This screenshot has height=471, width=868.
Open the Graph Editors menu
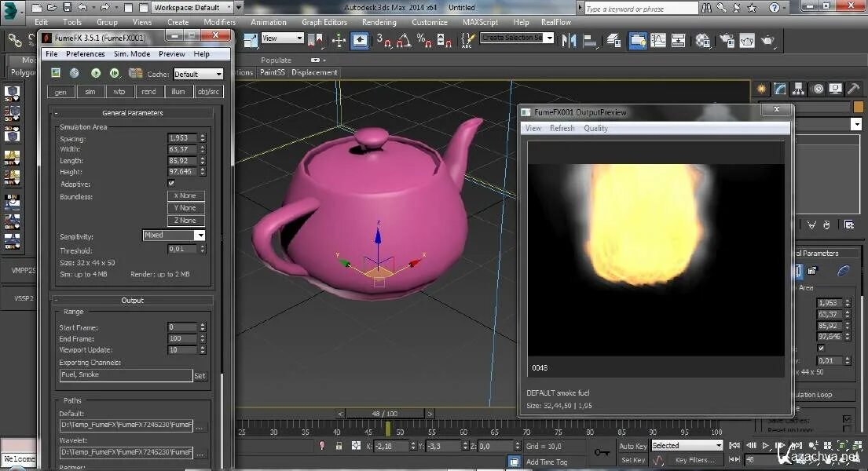click(324, 22)
